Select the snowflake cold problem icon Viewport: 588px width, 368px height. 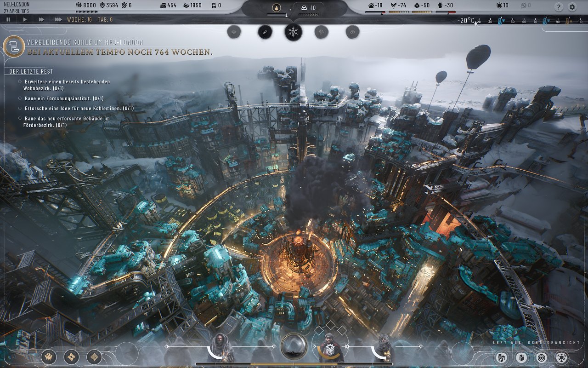[293, 32]
